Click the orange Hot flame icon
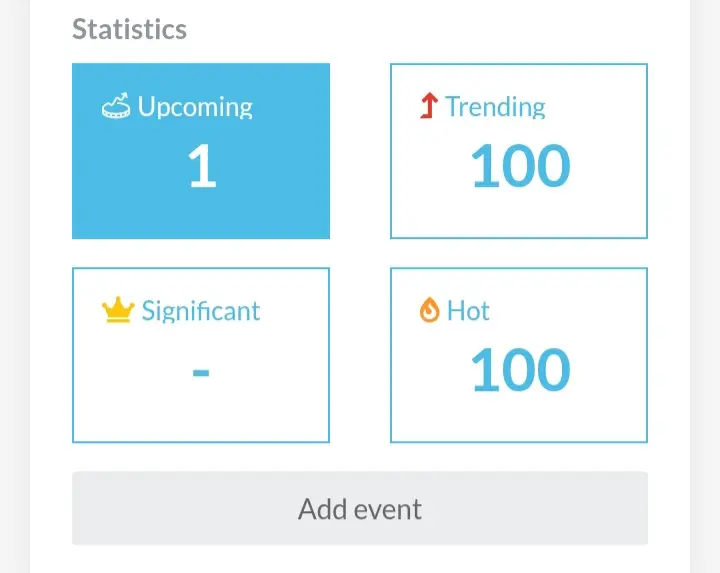 [x=429, y=310]
